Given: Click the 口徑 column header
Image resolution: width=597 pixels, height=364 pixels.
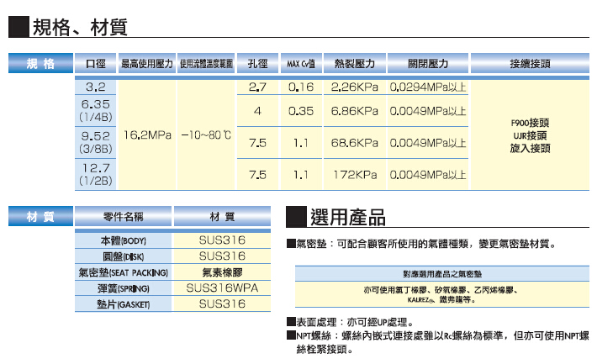Looking at the screenshot, I should 96,64.
